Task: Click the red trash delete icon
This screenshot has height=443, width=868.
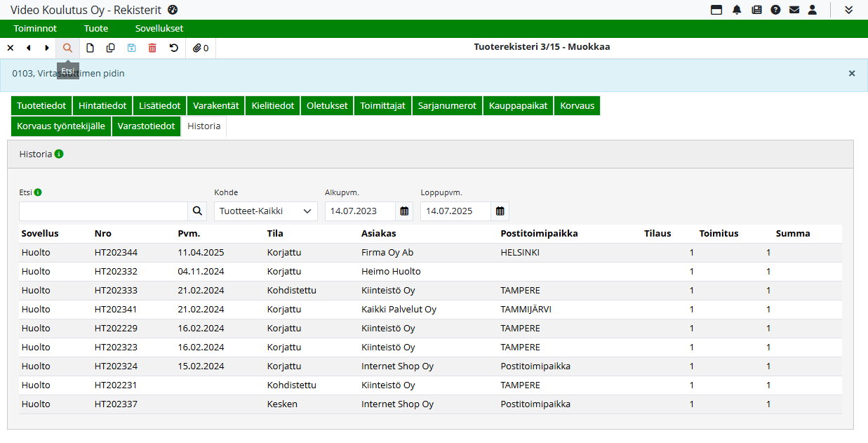Action: coord(152,48)
